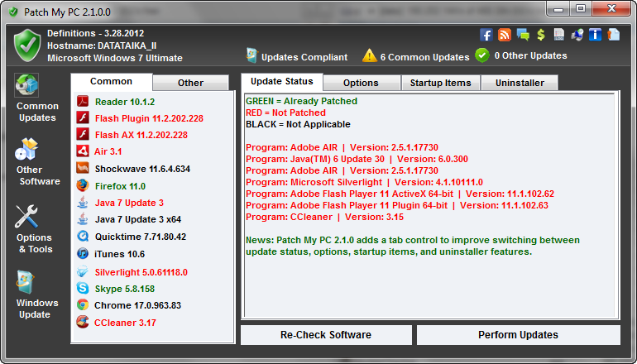Click the network computers icon in header
The width and height of the screenshot is (637, 364).
[x=577, y=35]
